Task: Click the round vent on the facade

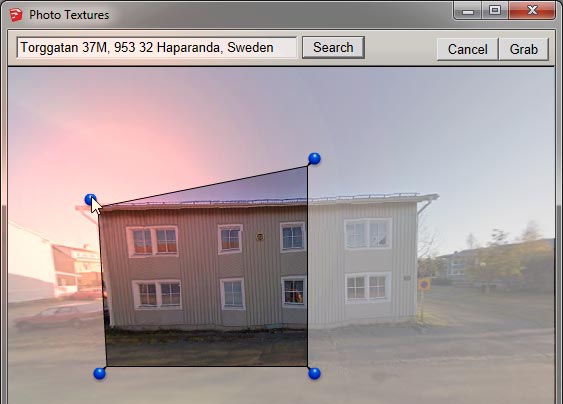Action: (x=260, y=237)
